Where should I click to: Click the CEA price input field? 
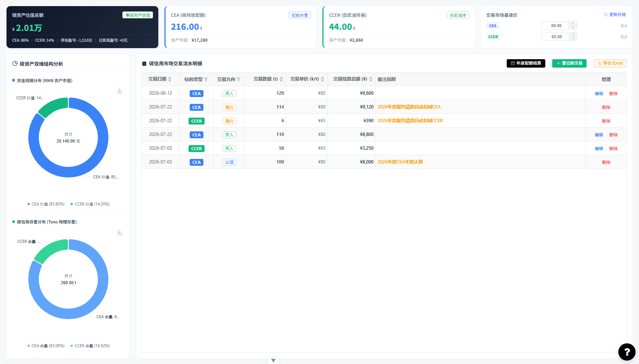[x=555, y=26]
